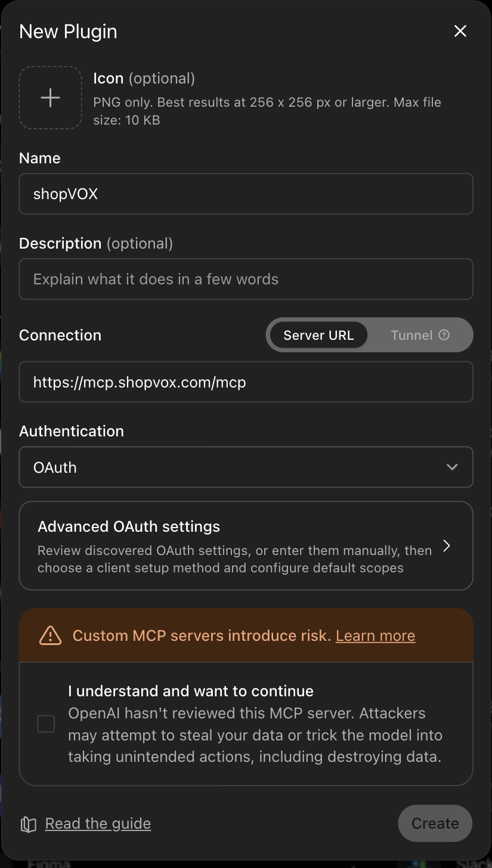Close the New Plugin dialog
This screenshot has width=492, height=868.
point(460,31)
